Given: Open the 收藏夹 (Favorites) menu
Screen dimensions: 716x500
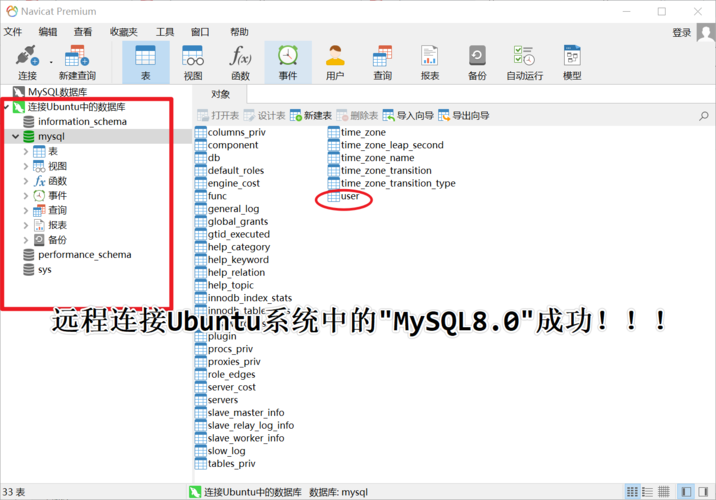Looking at the screenshot, I should [124, 32].
